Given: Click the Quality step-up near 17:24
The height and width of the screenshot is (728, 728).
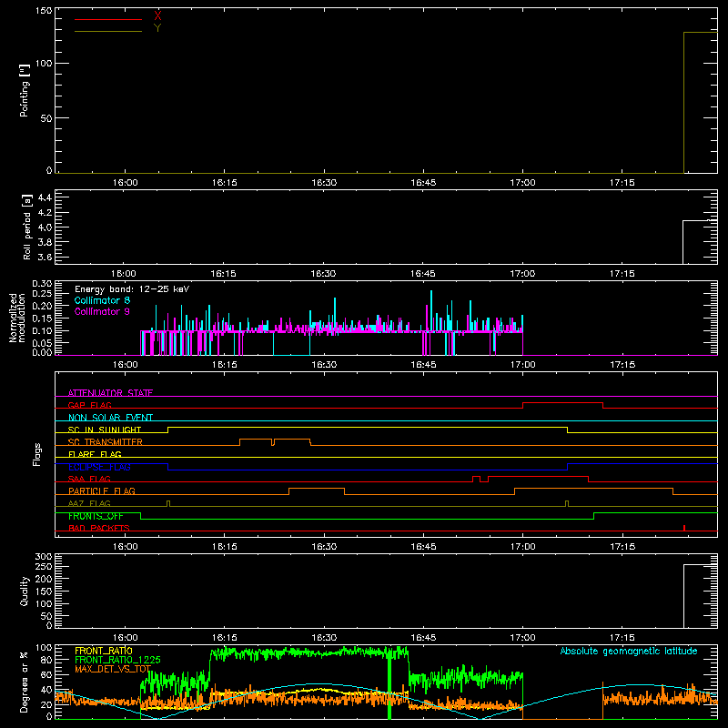Looking at the screenshot, I should point(684,596).
